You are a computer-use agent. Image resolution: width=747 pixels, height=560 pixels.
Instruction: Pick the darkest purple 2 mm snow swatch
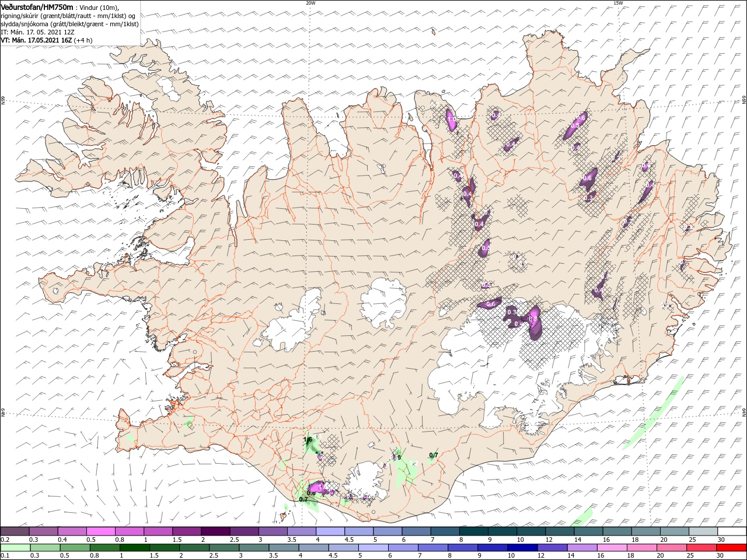point(215,531)
